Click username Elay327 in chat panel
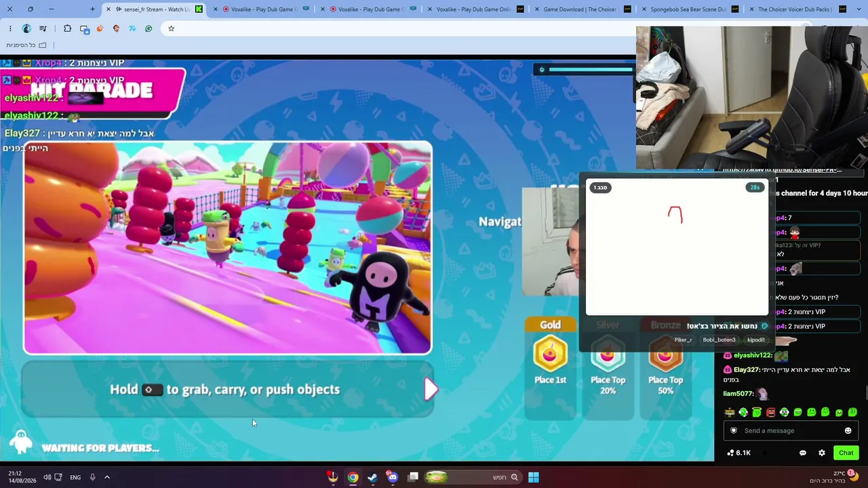Image resolution: width=868 pixels, height=488 pixels. (x=747, y=369)
